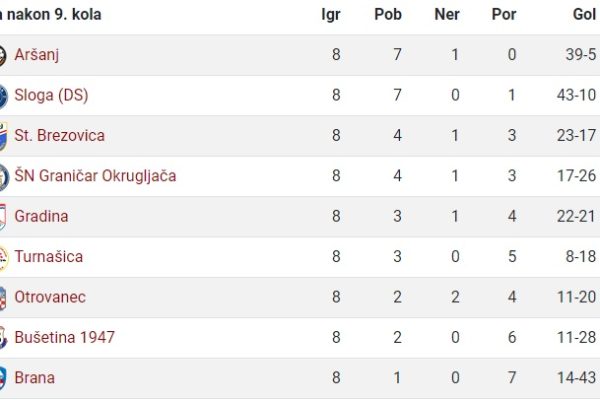Click the Bušetina 1947 club crest

(x=3, y=338)
